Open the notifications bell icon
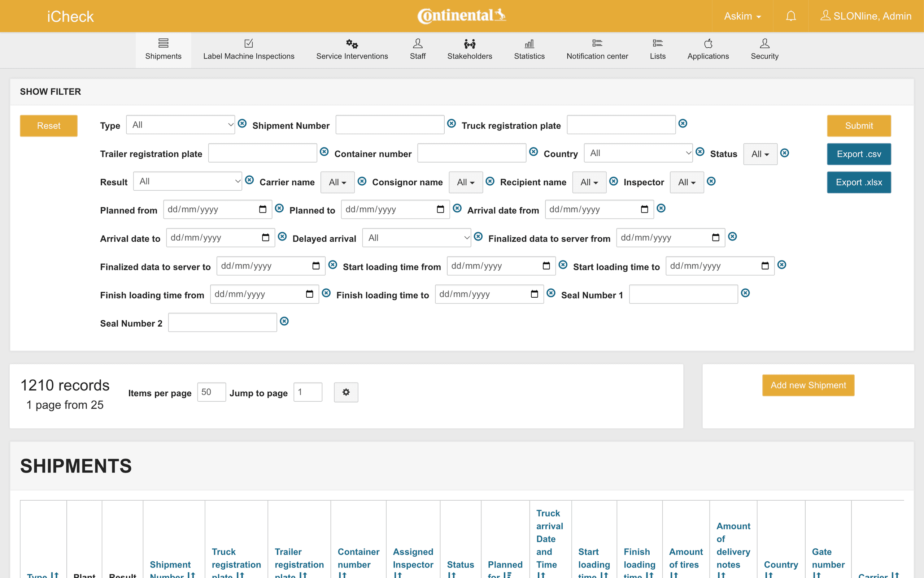This screenshot has width=924, height=578. [791, 16]
